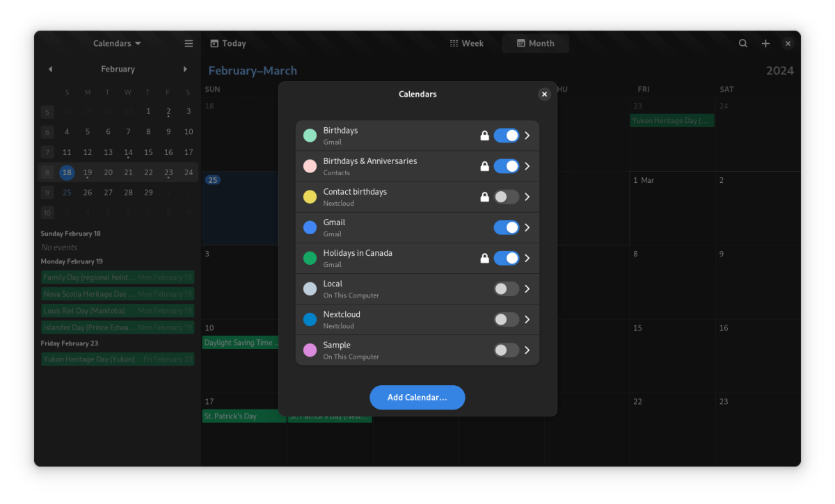
Task: Turn on the Local calendar switch
Action: click(x=507, y=288)
